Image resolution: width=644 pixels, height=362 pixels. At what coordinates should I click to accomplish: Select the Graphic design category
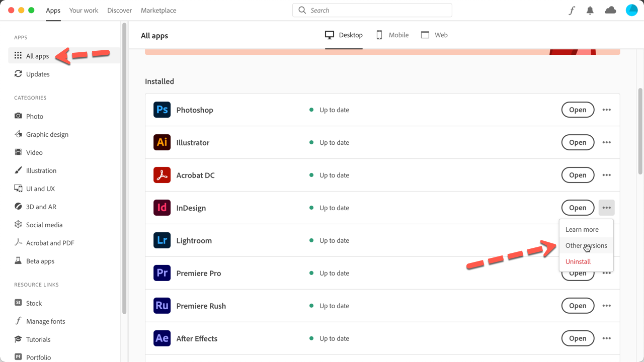[41, 134]
